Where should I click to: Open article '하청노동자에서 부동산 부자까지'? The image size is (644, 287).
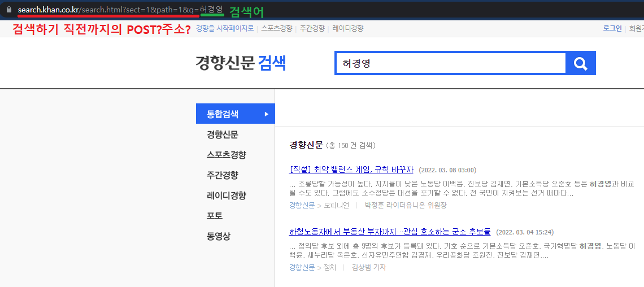coord(390,232)
